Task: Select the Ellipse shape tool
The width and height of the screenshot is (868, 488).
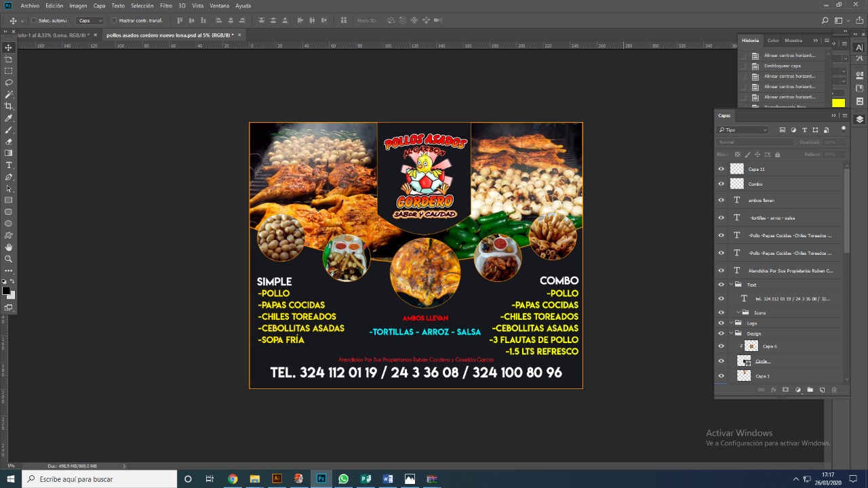Action: point(9,224)
